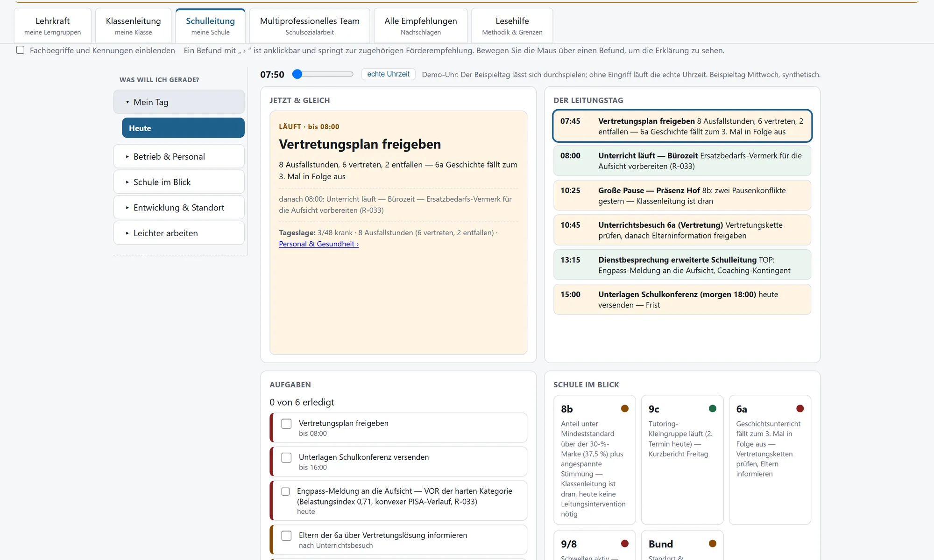Tick the 'Engpass-Meldung an die Aufsicht' task
Viewport: 934px width, 560px height.
285,491
